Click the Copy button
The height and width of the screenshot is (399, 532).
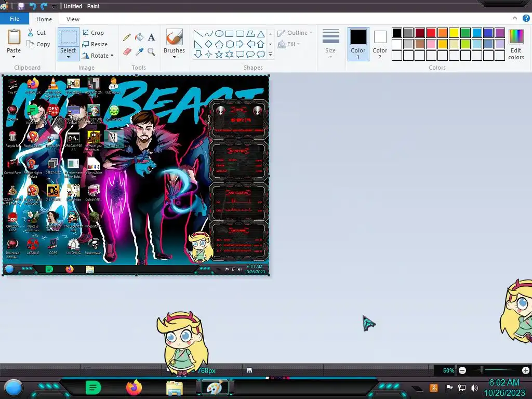point(38,44)
